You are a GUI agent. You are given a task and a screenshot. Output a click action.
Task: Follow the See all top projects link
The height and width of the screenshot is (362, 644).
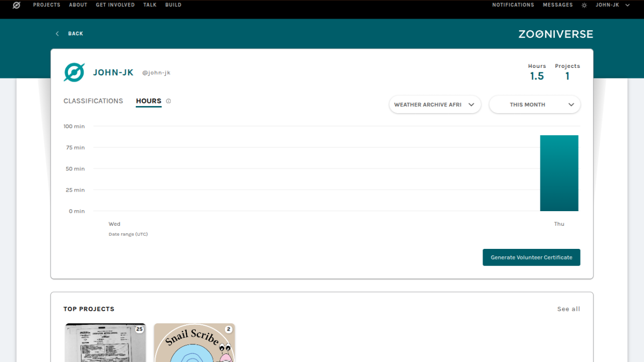point(569,309)
